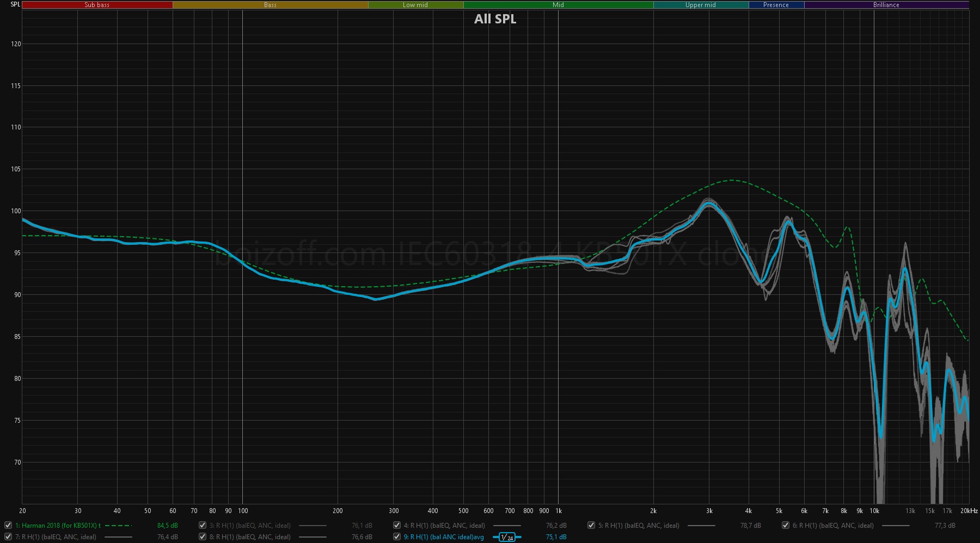Screen dimensions: 980x543
Task: Toggle trace 5 R H(1) checkbox
Action: [x=591, y=525]
